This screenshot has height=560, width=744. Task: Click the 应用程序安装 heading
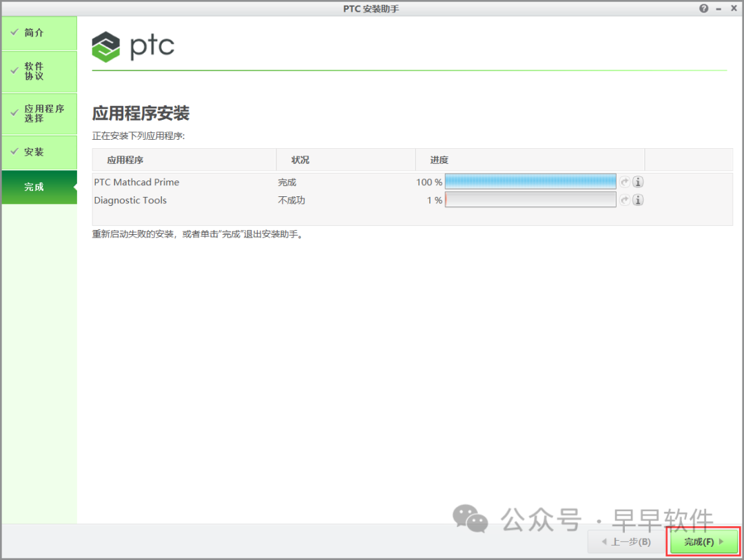click(x=141, y=114)
